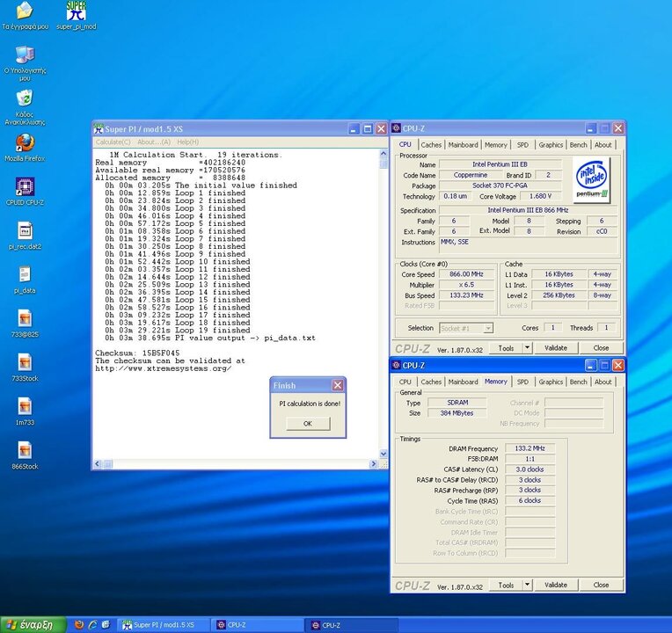The width and height of the screenshot is (672, 633).
Task: Open the super_pi_mod desktop icon
Action: (x=77, y=16)
